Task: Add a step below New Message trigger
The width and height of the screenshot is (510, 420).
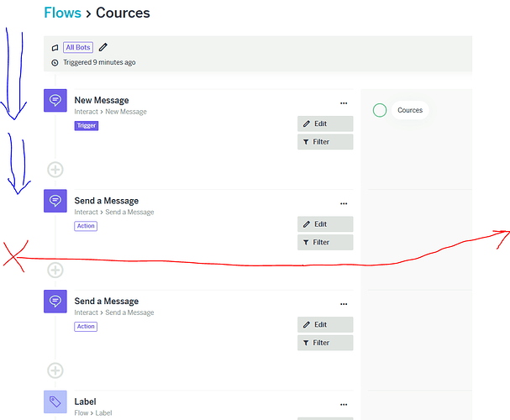Action: coord(55,170)
